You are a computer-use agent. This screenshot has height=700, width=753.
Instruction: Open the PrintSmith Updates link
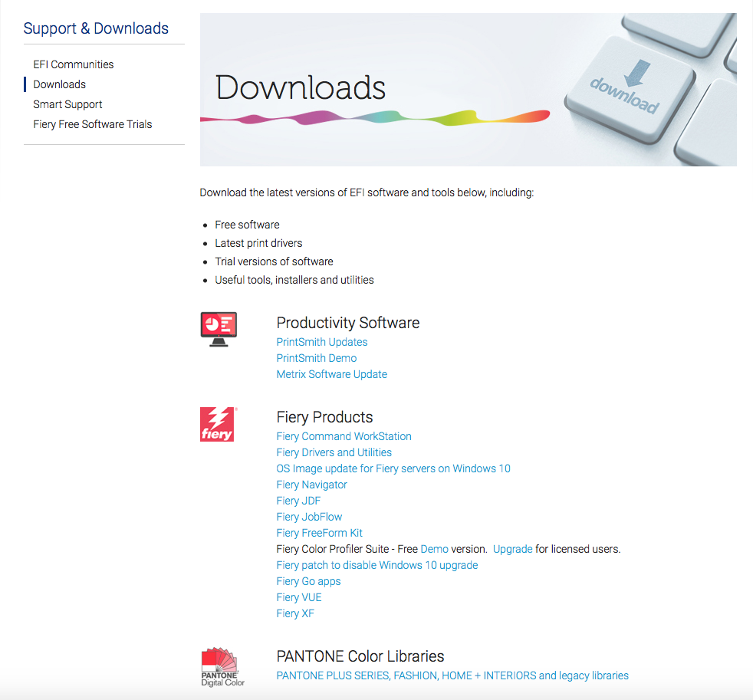click(x=322, y=342)
